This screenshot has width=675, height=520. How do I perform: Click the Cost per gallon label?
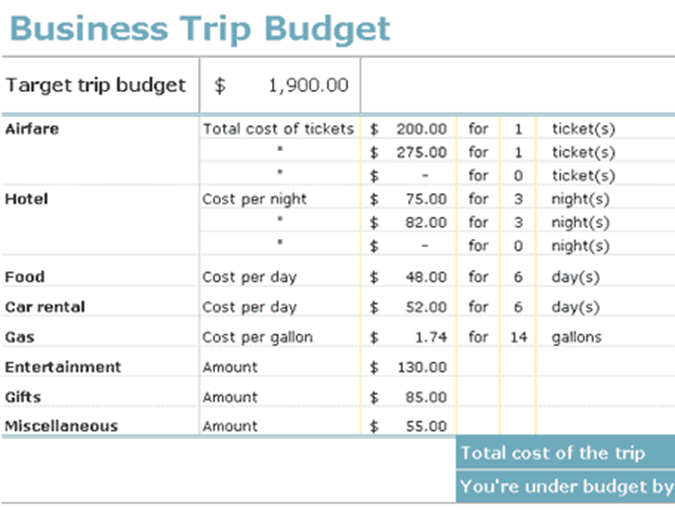[257, 337]
